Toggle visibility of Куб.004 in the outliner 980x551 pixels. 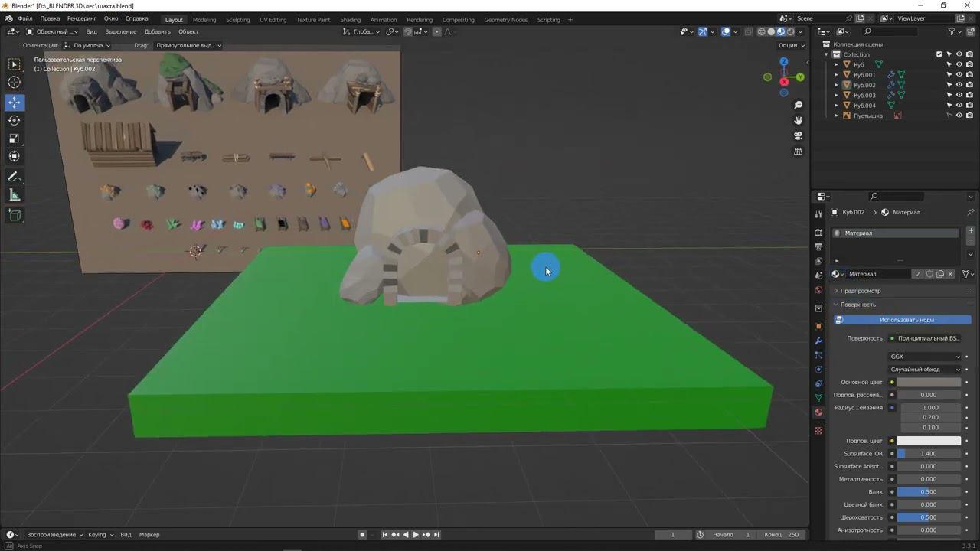[959, 106]
